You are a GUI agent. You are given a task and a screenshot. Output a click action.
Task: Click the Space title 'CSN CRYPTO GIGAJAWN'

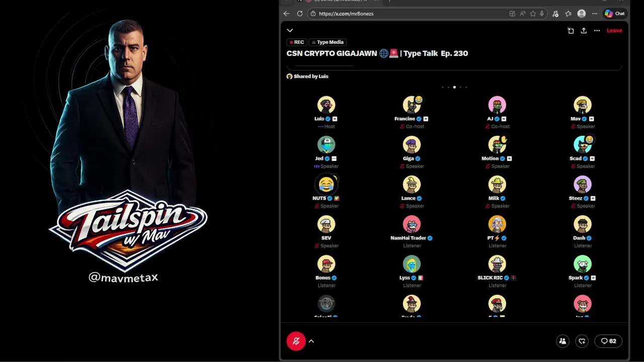332,53
